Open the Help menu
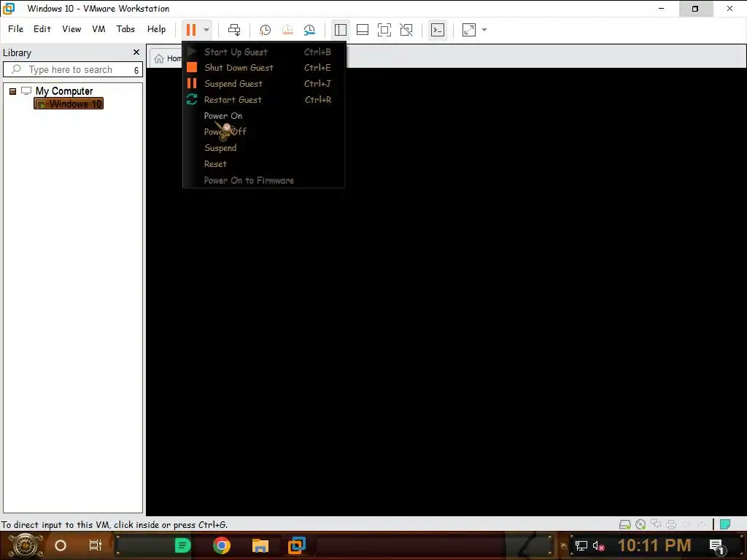Screen dimensions: 747x560 click(156, 29)
